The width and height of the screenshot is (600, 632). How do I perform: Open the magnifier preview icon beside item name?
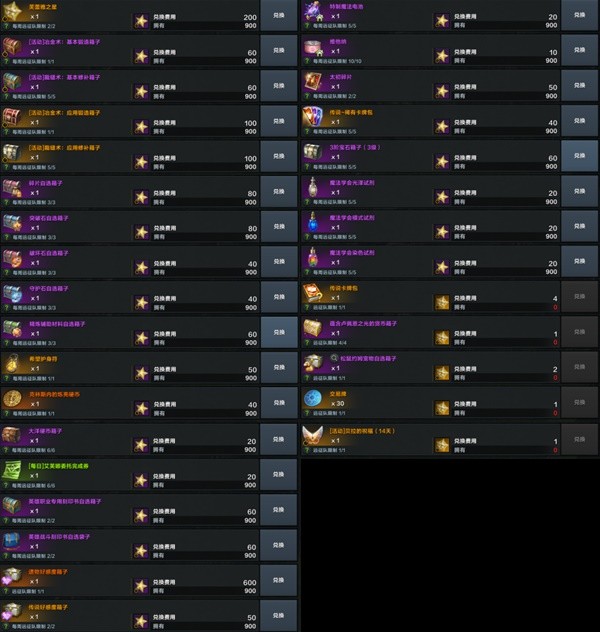334,358
